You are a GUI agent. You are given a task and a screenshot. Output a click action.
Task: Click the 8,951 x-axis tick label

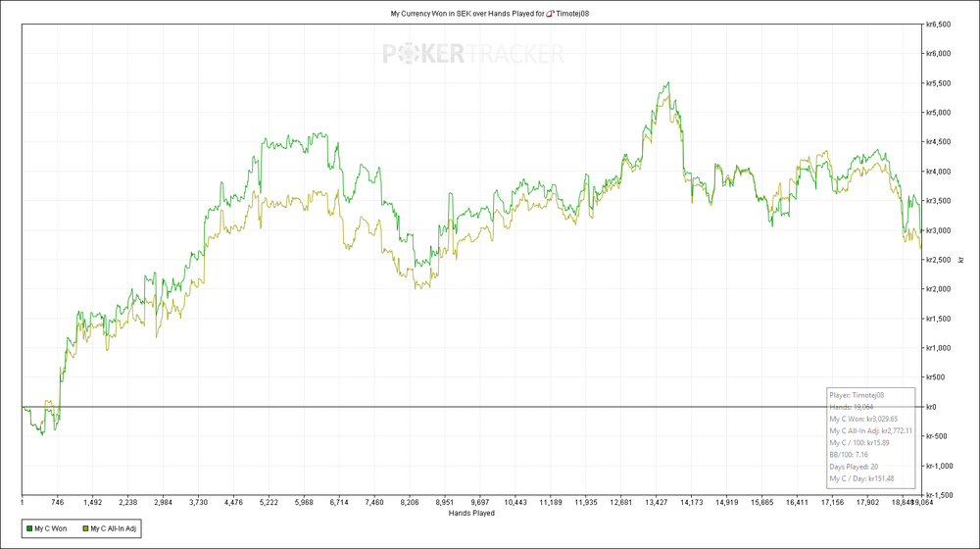pos(444,502)
